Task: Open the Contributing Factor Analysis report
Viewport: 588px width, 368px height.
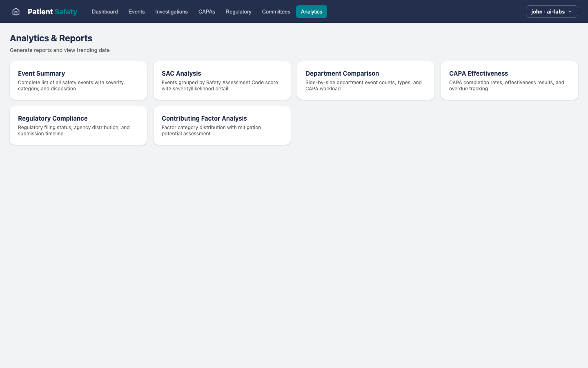Action: point(222,126)
